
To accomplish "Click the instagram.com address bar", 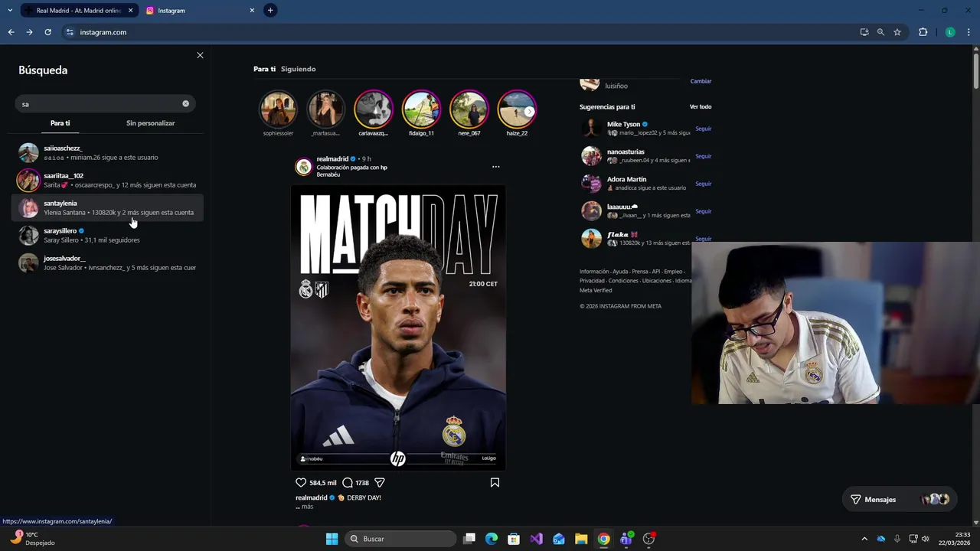I will point(459,32).
